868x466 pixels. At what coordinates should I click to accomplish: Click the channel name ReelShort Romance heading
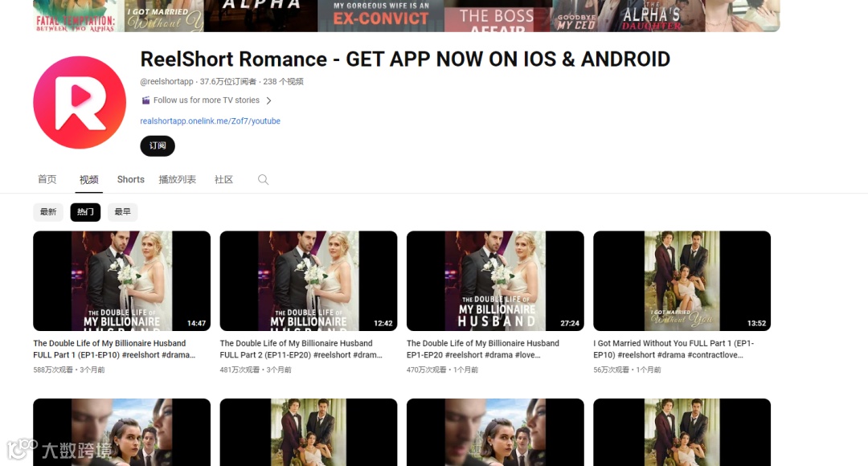(x=405, y=59)
